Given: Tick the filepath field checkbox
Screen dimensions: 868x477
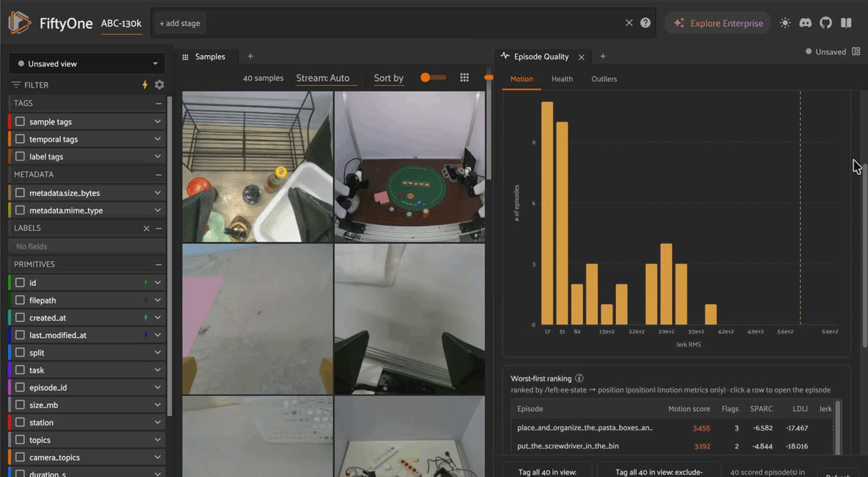Looking at the screenshot, I should 20,300.
